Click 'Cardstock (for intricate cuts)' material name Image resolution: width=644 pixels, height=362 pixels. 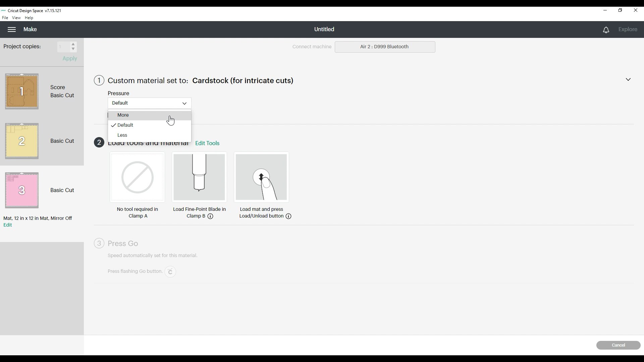pyautogui.click(x=243, y=81)
